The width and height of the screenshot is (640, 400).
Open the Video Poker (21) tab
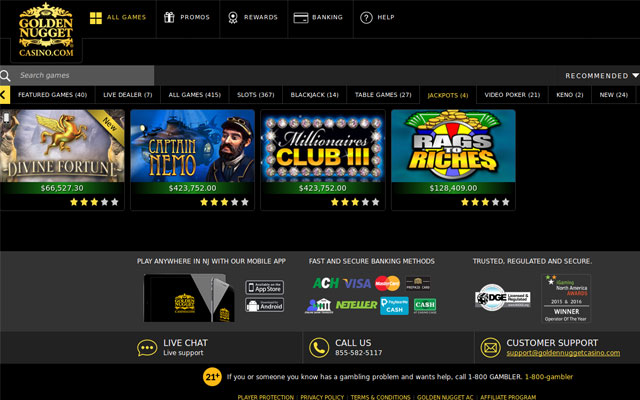[512, 95]
